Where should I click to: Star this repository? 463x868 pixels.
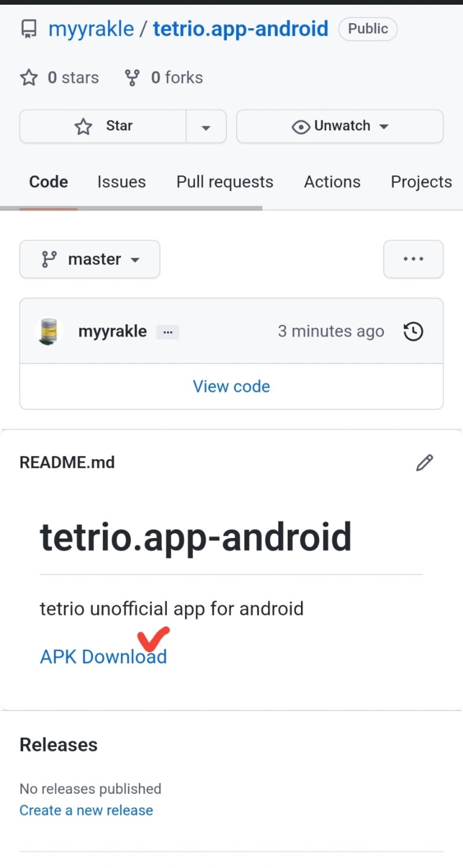pyautogui.click(x=103, y=126)
